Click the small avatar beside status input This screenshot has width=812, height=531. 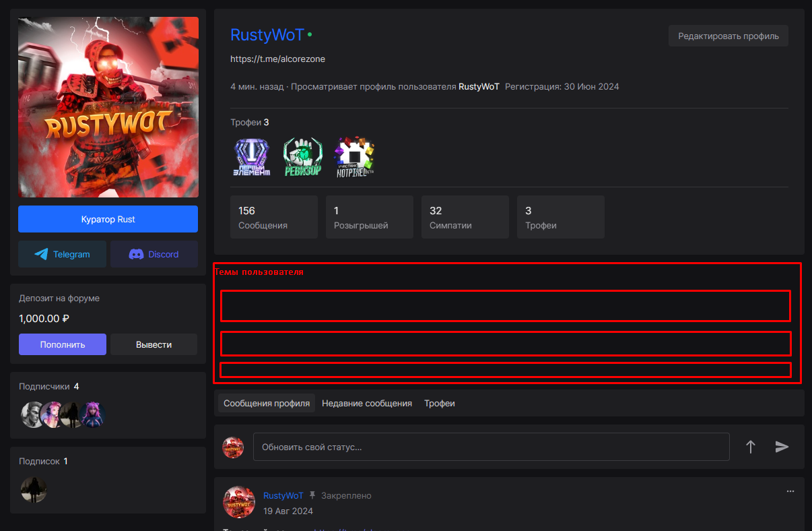coord(233,447)
